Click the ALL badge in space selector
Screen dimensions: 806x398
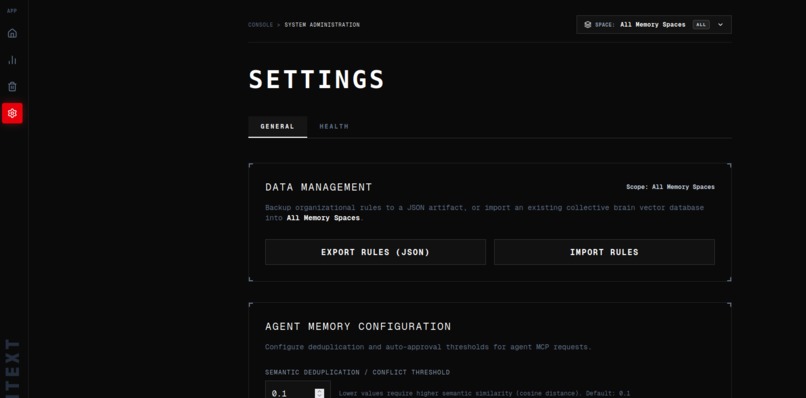point(701,24)
